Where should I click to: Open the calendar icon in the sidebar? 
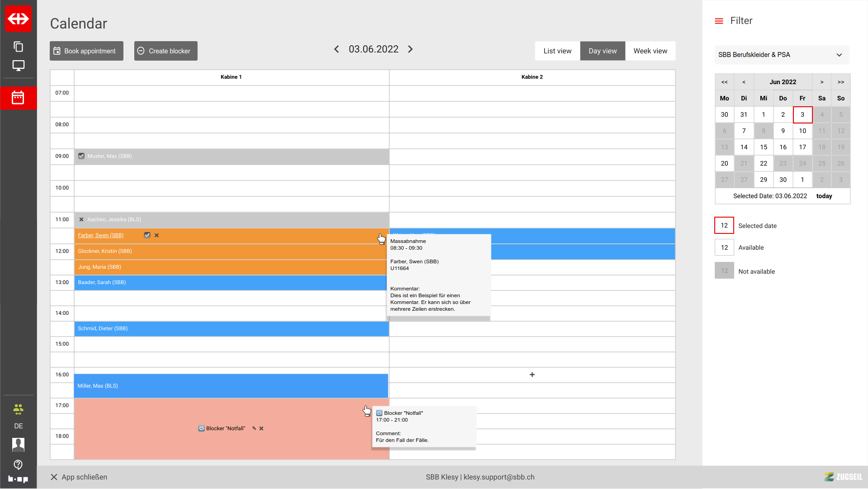(18, 98)
